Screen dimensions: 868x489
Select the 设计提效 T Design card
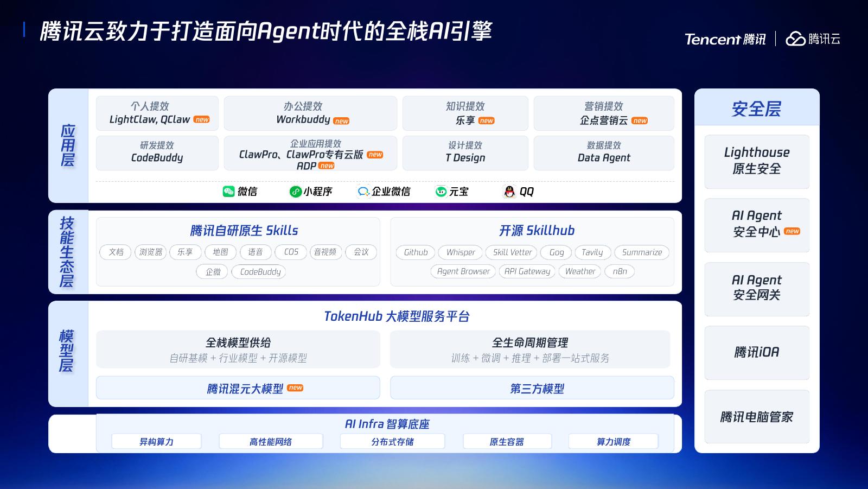click(465, 153)
